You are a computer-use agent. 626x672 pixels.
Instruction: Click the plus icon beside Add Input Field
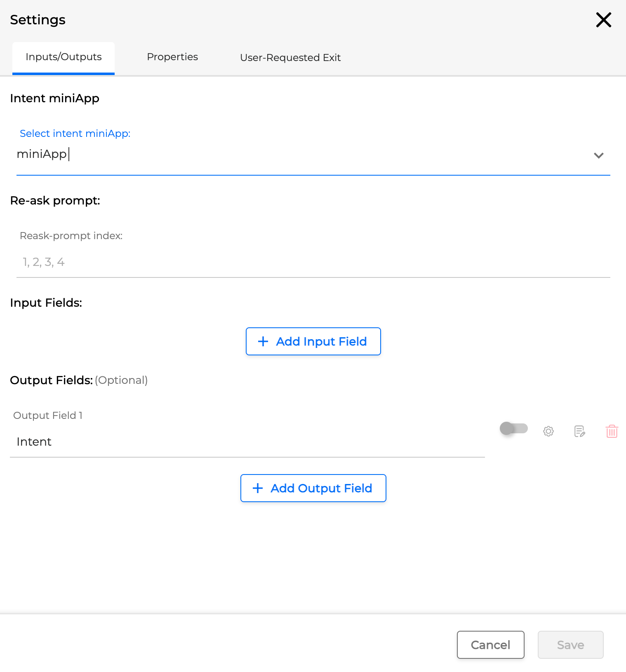pyautogui.click(x=263, y=341)
